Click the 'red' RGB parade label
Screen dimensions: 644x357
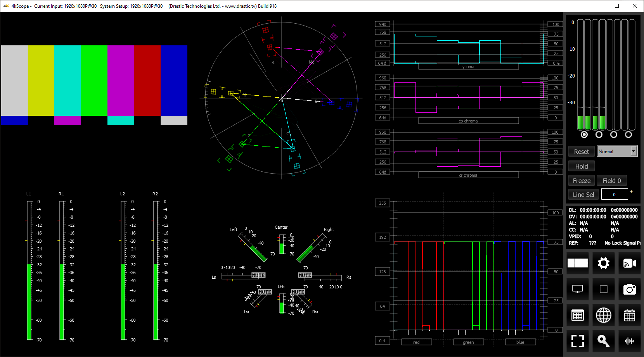(x=416, y=342)
